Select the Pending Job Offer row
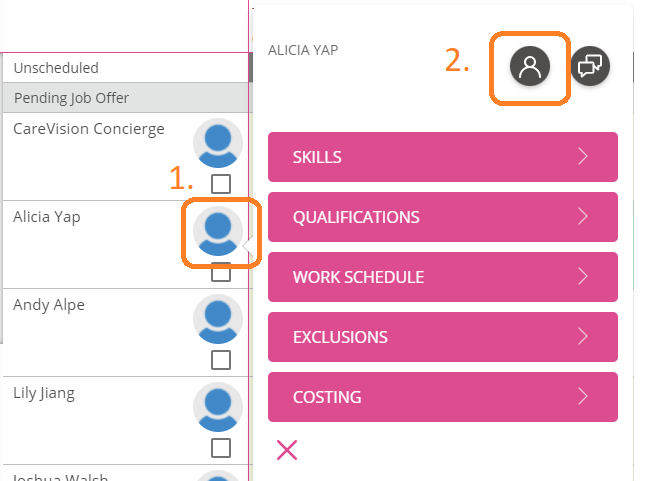The image size is (646, 481). 126,98
